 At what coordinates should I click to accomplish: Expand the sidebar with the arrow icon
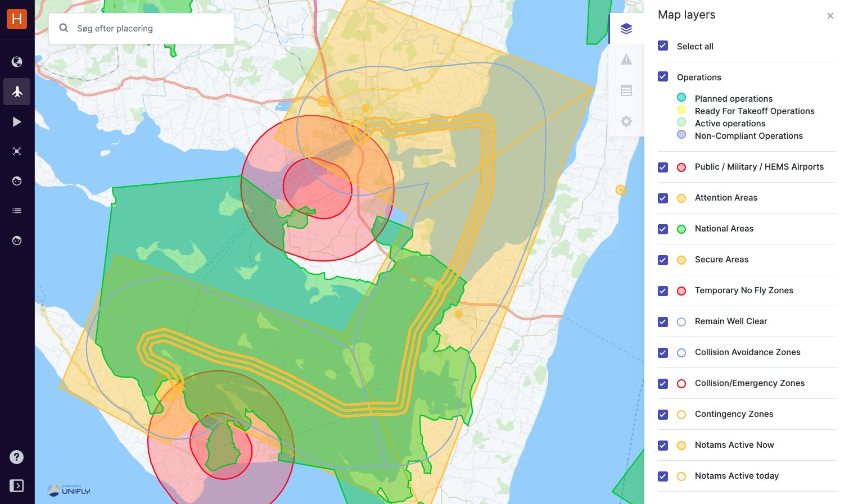click(x=16, y=485)
